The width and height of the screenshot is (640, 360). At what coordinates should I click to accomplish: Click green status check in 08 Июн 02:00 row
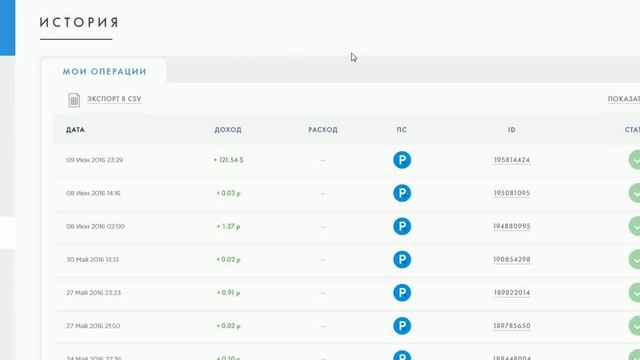634,226
